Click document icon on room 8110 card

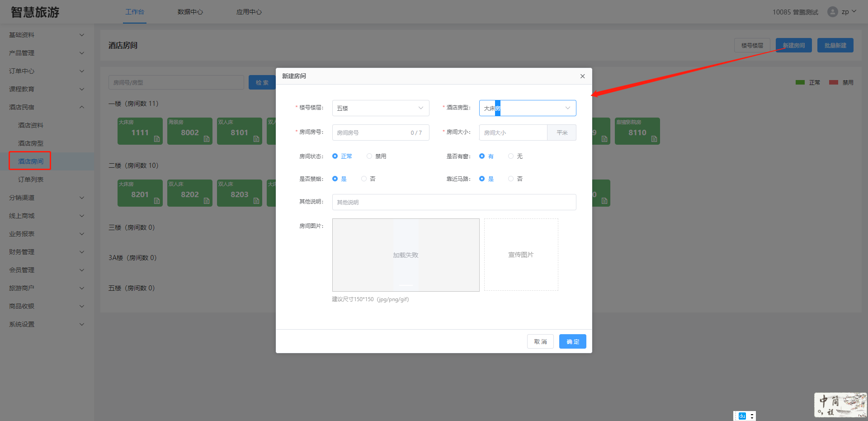[x=654, y=139]
